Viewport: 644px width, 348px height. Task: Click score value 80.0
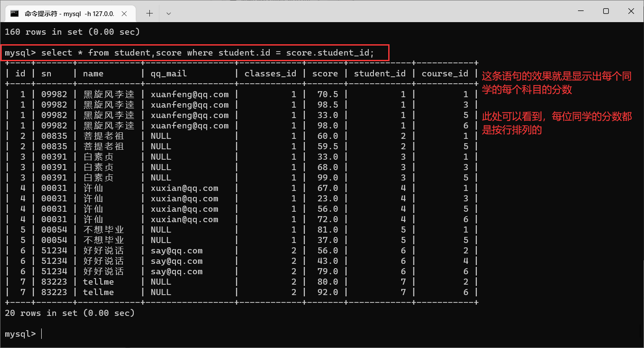[327, 282]
